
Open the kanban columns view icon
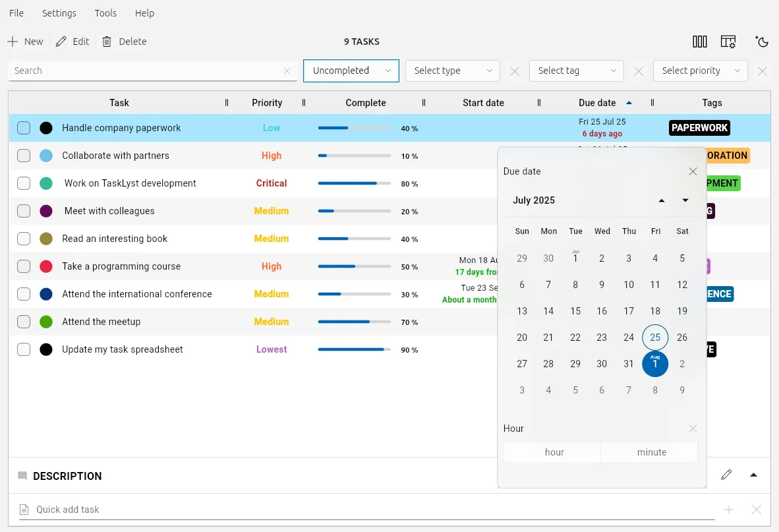click(699, 42)
